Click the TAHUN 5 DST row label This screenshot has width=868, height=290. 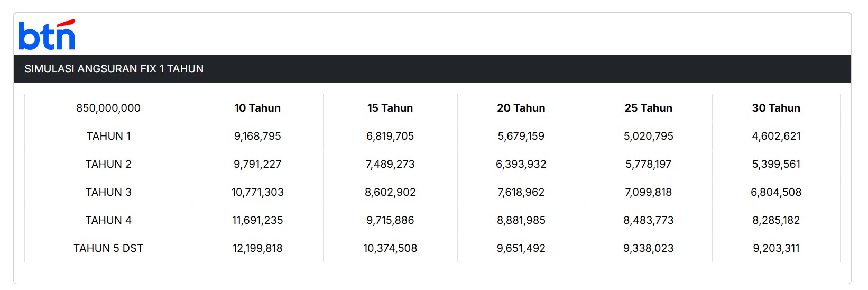108,248
